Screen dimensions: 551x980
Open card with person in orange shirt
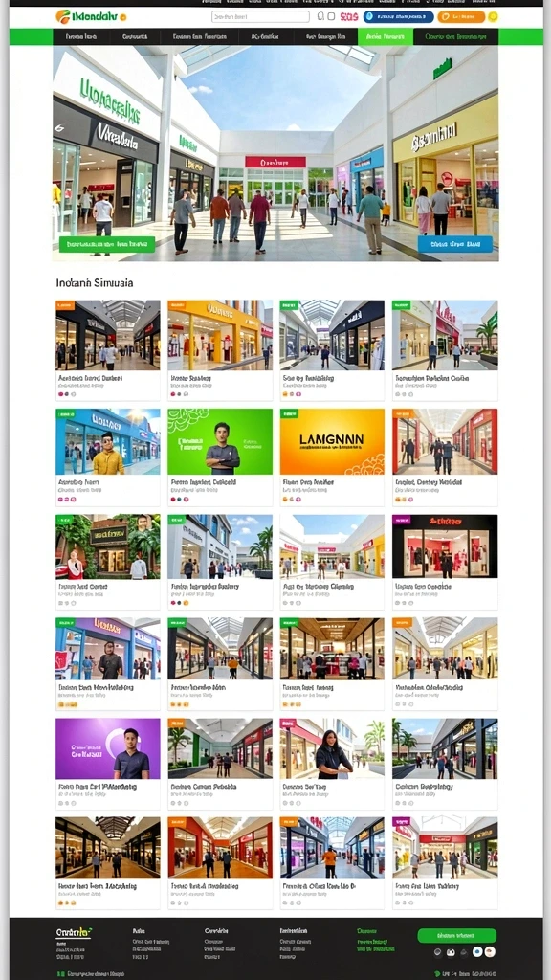click(x=332, y=847)
